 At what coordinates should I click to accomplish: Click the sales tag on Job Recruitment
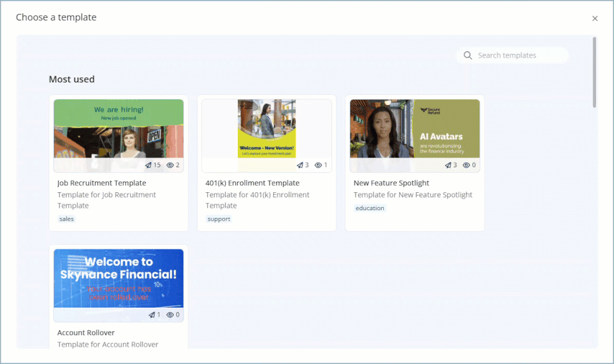pos(67,219)
